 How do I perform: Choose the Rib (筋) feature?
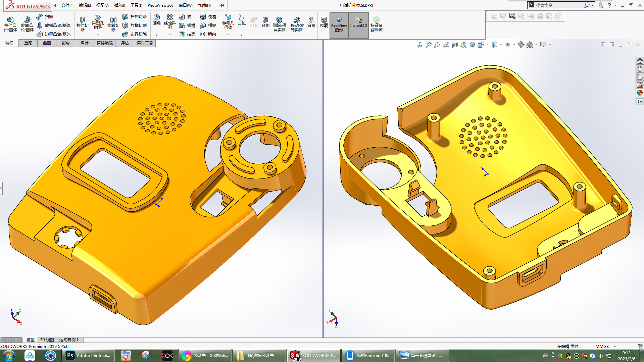(x=185, y=16)
